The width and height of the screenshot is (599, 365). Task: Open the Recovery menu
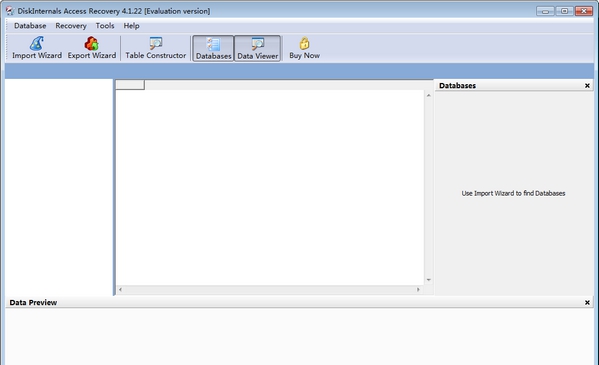(71, 26)
